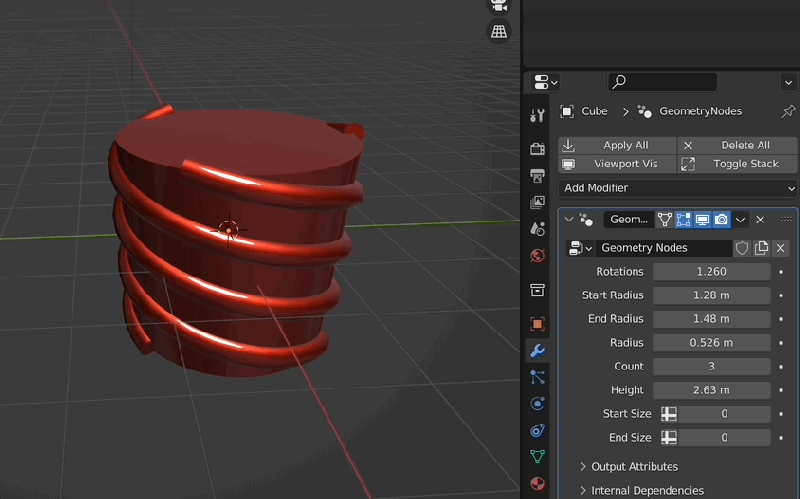Open the World properties tab

[537, 256]
